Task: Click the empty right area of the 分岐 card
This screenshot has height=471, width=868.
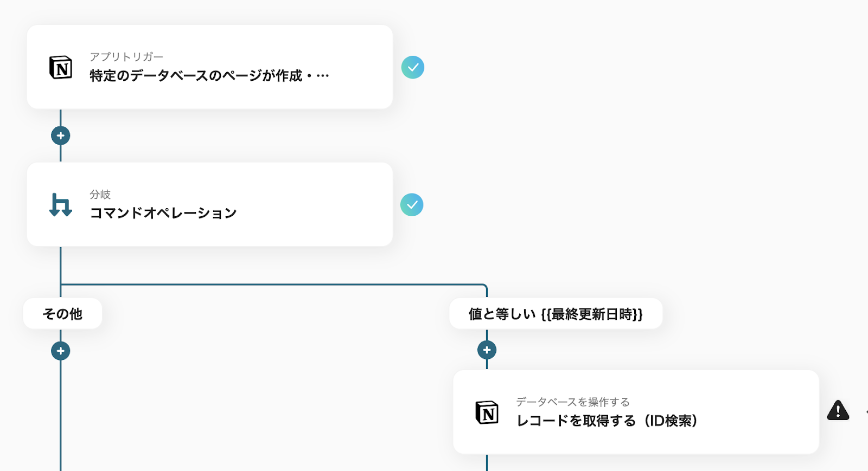Action: [325, 205]
